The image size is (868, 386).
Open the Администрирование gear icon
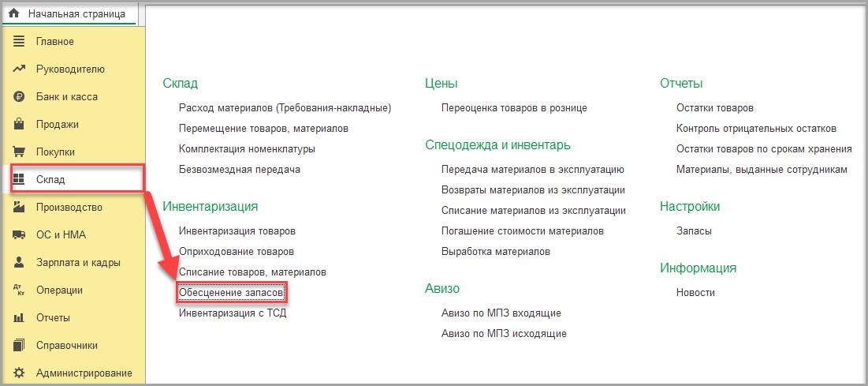point(20,373)
